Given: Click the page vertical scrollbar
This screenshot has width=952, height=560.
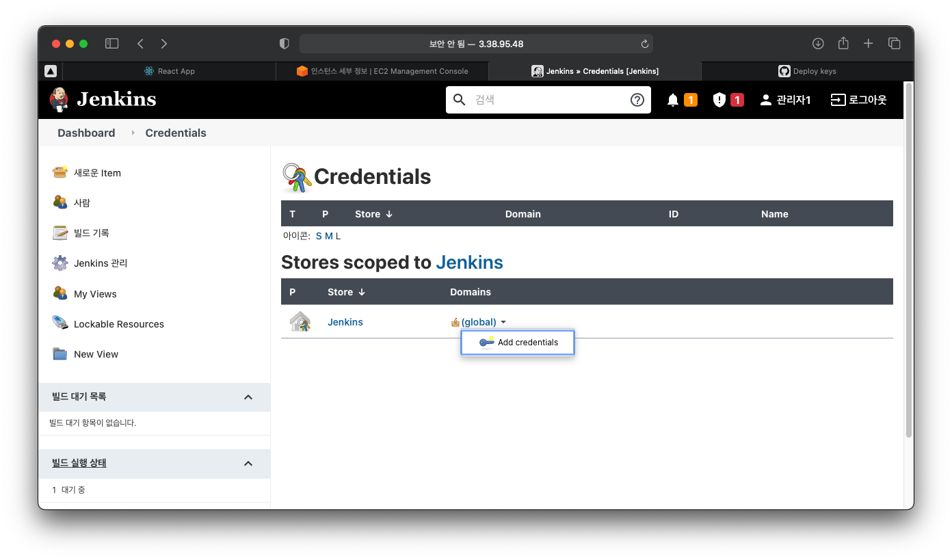Looking at the screenshot, I should point(909,260).
